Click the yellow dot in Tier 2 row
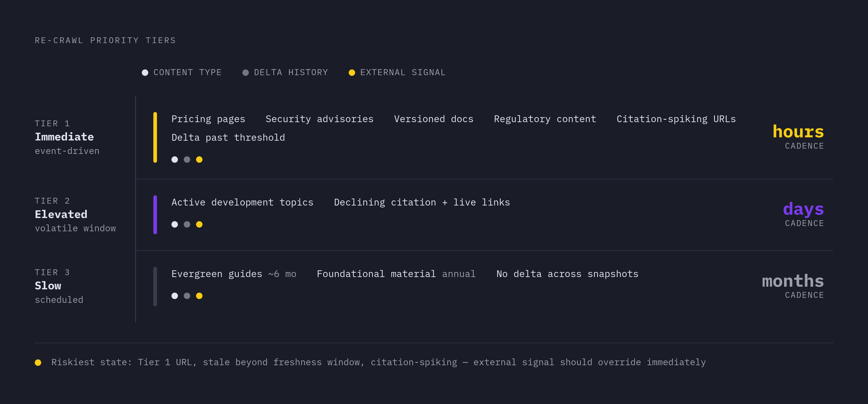Screen dimensions: 868x404 point(199,224)
